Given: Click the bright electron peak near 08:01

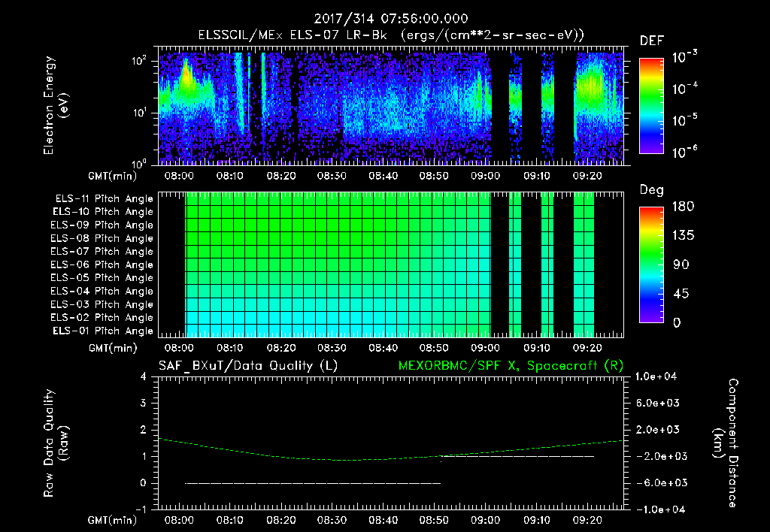Looking at the screenshot, I should 186,76.
